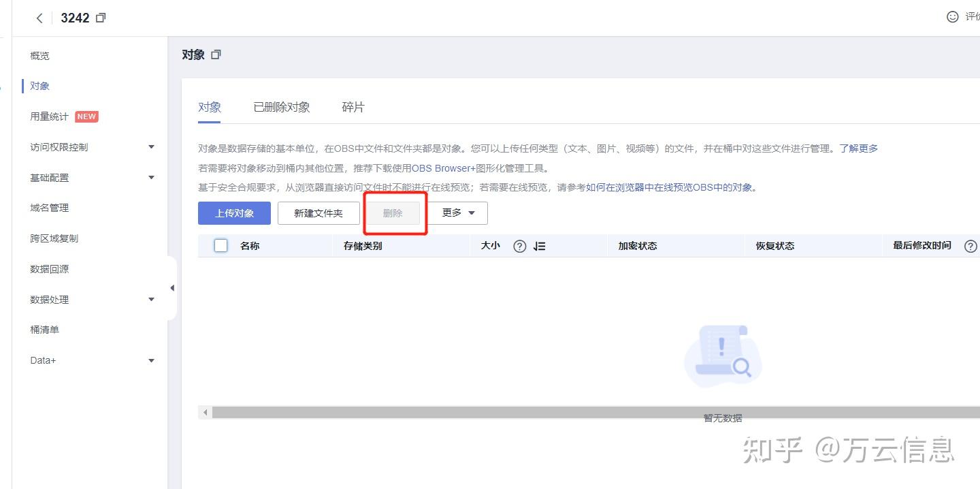Open the 评价 feedback smiley icon
This screenshot has height=489, width=980.
click(951, 17)
